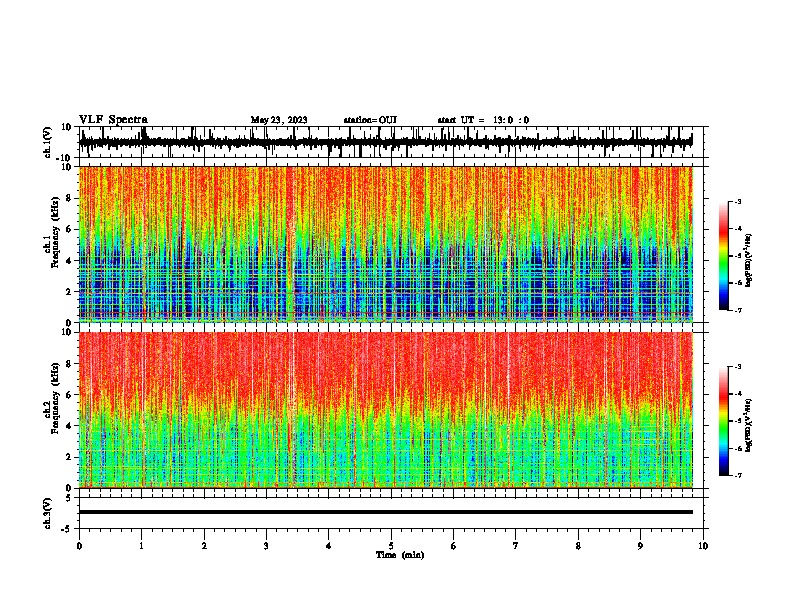Click the "start UT = 13:0 :0" header text
792x612 pixels.
483,120
